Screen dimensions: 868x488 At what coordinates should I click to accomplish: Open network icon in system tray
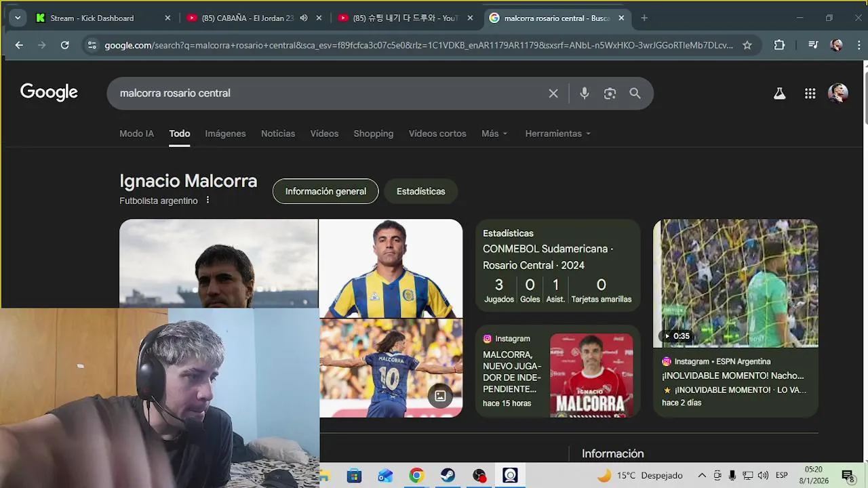[x=747, y=476]
